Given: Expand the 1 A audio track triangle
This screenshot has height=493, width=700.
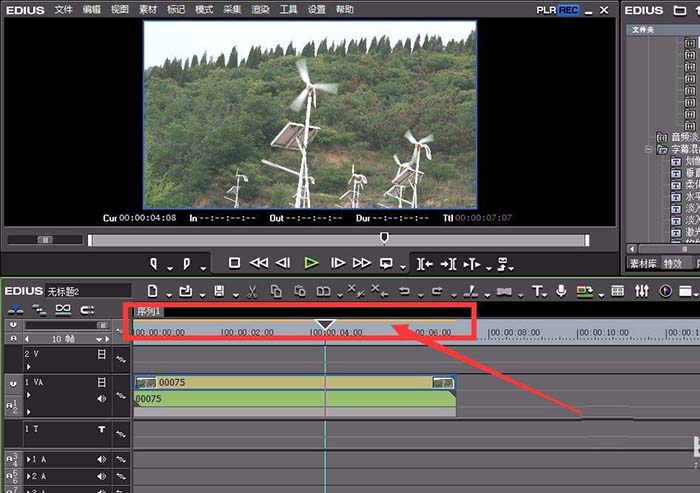Looking at the screenshot, I should tap(28, 460).
